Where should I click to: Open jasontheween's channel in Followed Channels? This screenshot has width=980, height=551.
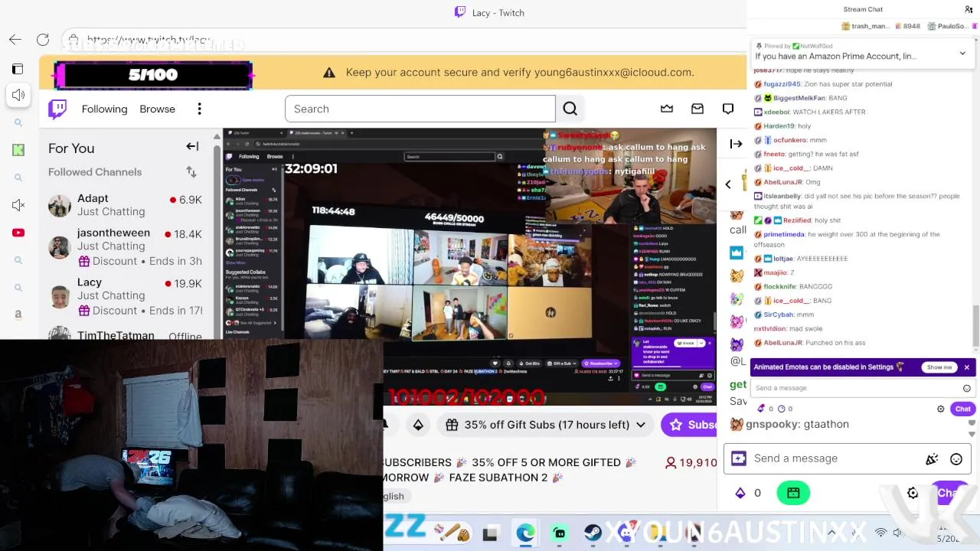pyautogui.click(x=126, y=246)
